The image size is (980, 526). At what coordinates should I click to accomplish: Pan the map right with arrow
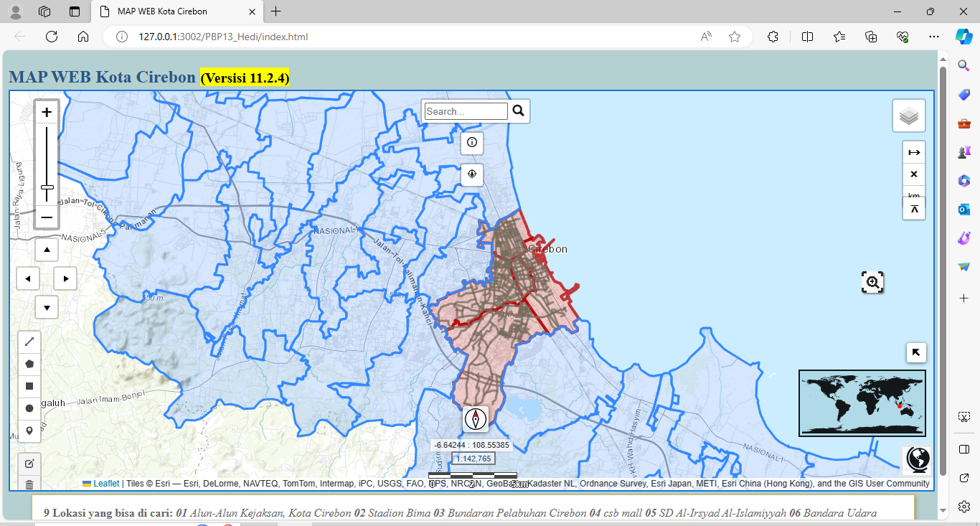(65, 278)
